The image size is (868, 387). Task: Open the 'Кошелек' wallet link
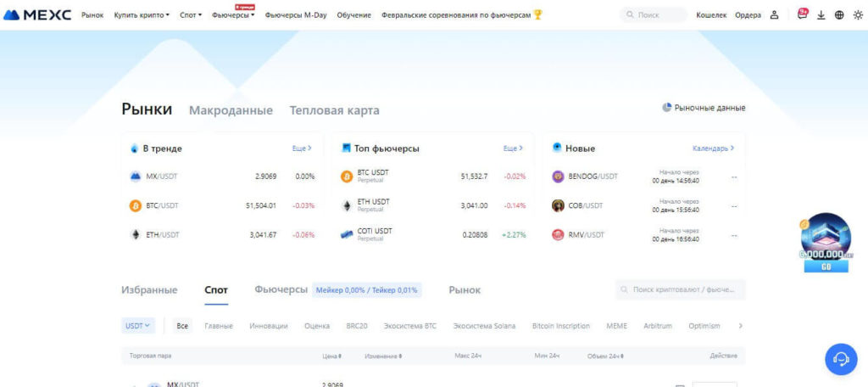click(710, 15)
